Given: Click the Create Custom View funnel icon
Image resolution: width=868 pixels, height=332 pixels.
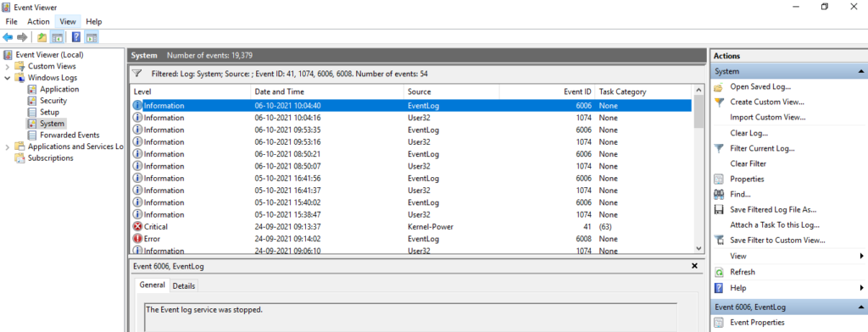Looking at the screenshot, I should (719, 102).
